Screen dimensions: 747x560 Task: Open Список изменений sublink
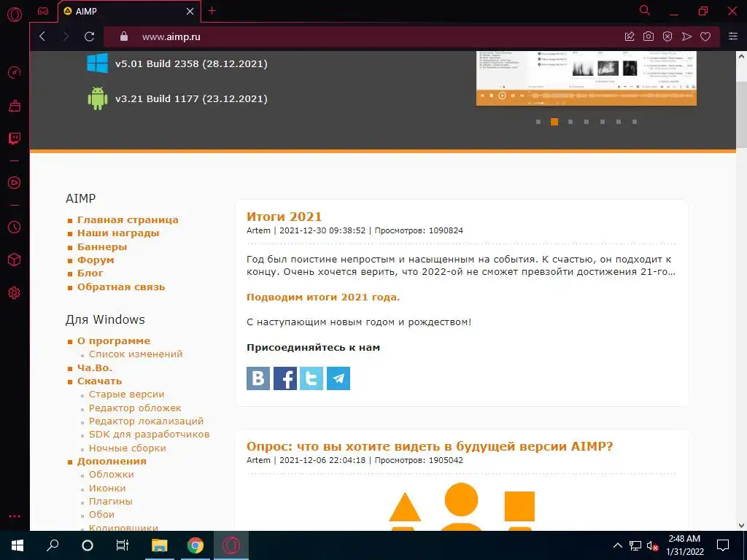[x=136, y=354]
